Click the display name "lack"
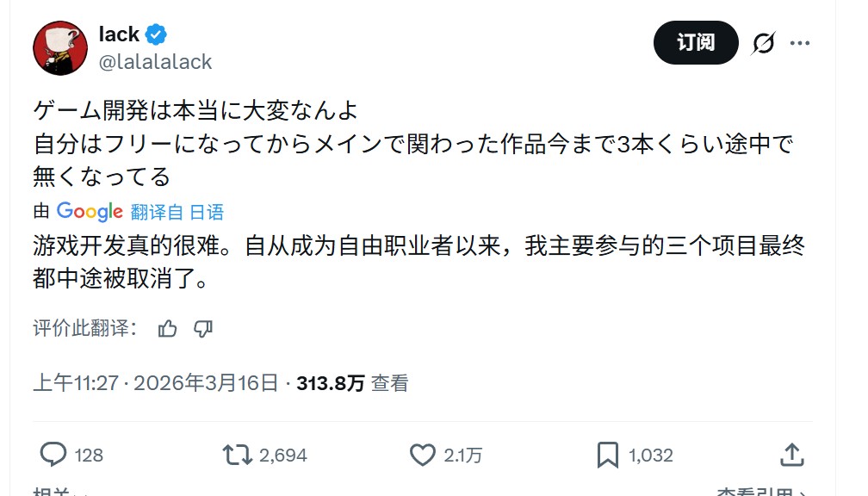The image size is (868, 496). click(119, 34)
